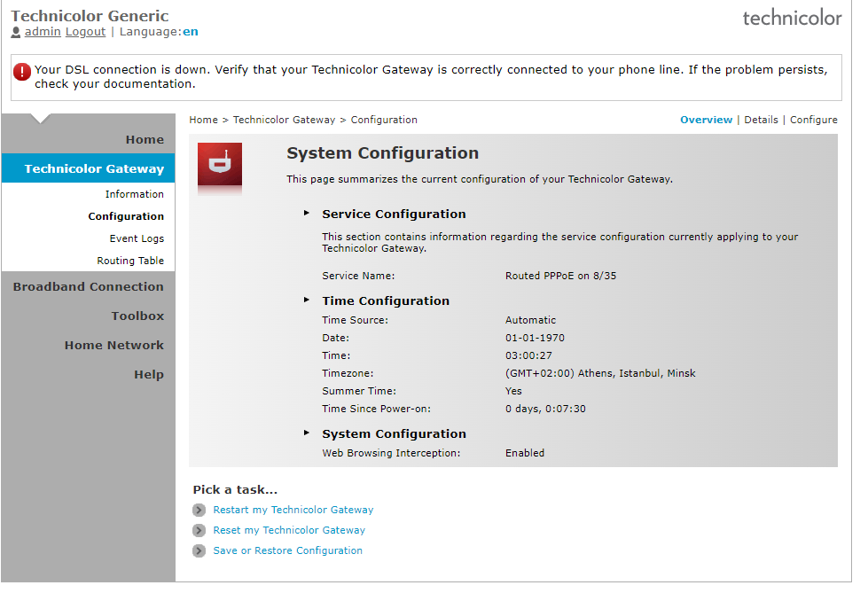Change language via the 'en' link

(x=191, y=32)
